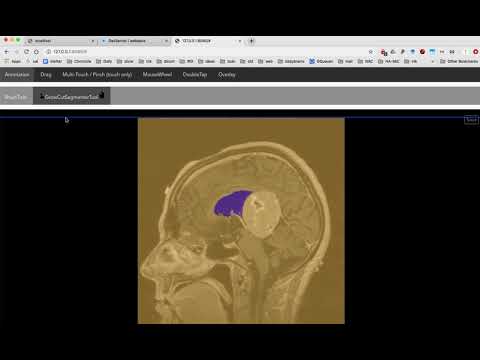Activate the GrowCutSegmenterTool button
This screenshot has height=360, width=480.
(72, 96)
